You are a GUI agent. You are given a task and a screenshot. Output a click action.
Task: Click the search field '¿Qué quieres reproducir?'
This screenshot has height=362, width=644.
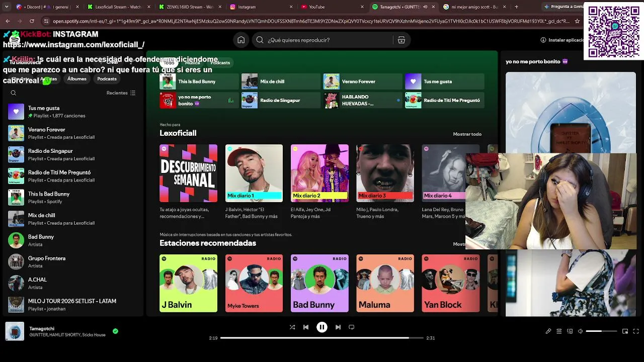click(x=322, y=40)
